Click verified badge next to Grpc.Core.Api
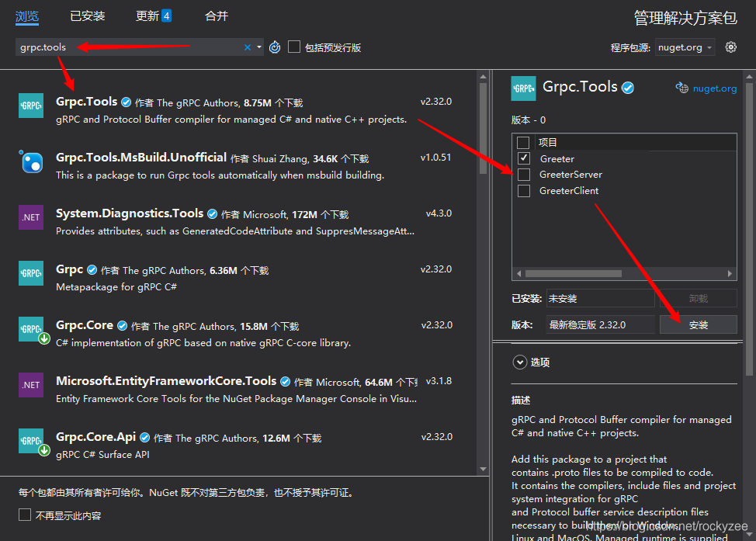Viewport: 756px width, 541px height. click(144, 437)
